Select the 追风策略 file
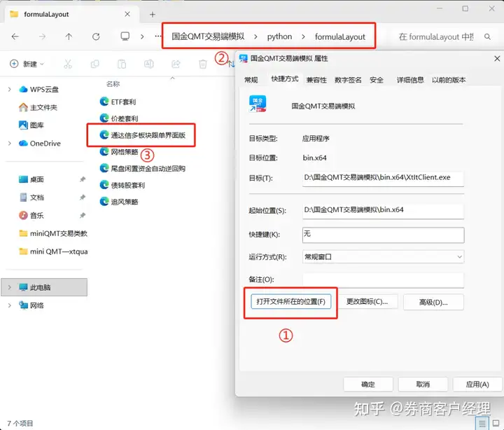Screen dimensions: 504x430 (x=118, y=202)
